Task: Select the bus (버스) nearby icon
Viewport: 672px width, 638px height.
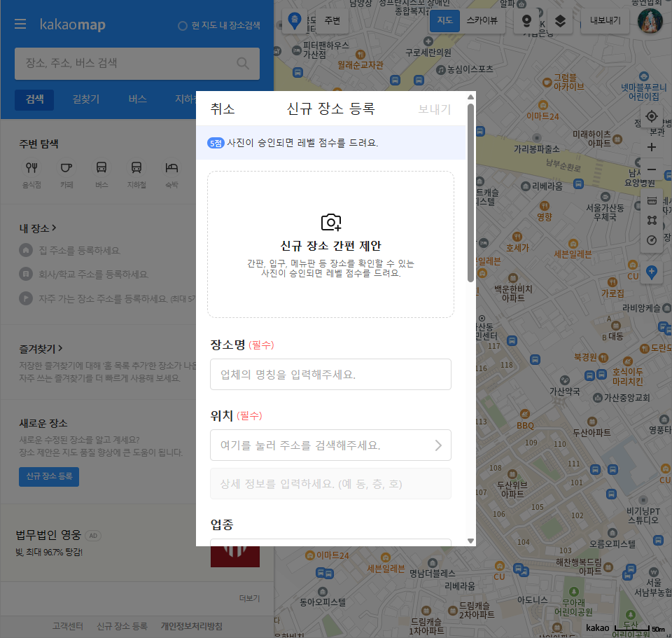Action: pos(101,167)
